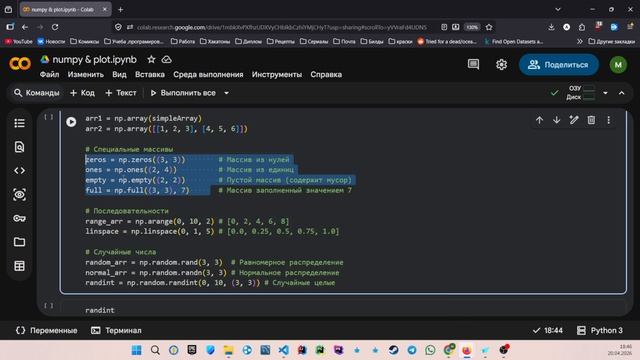
Task: Click the Поделиться share button
Action: coord(559,64)
